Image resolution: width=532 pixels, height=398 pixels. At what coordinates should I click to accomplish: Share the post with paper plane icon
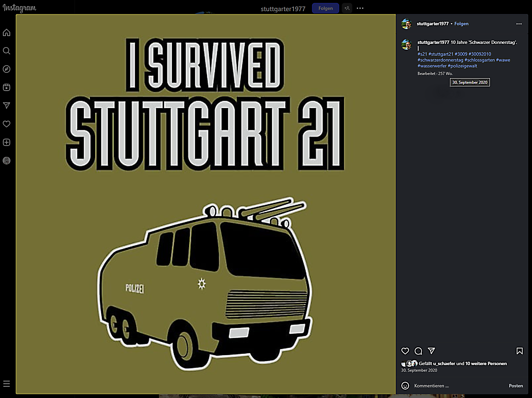point(431,351)
